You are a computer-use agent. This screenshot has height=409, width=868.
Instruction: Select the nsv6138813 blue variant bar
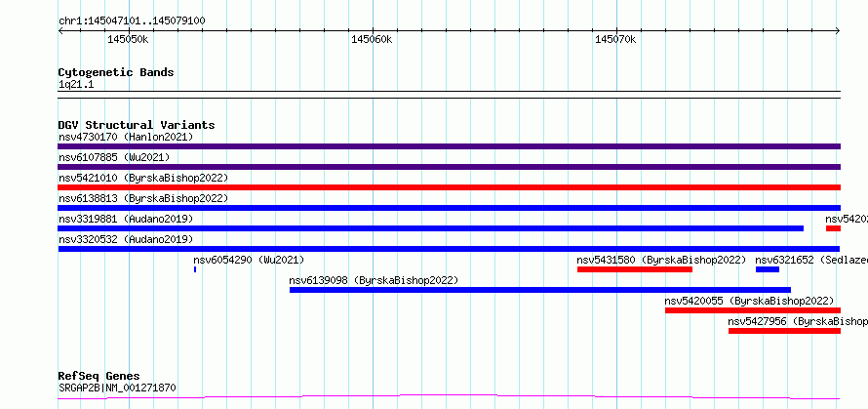[449, 208]
